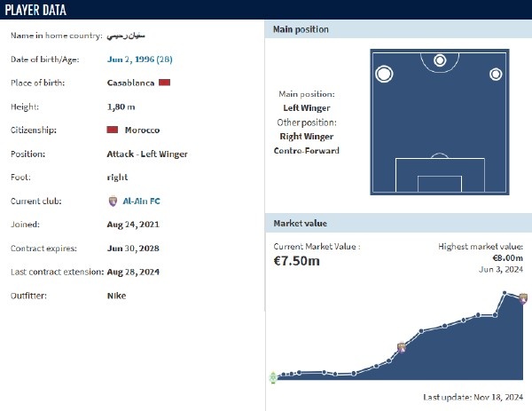The image size is (532, 411).
Task: Click the Al-Ain FC club crest icon
Action: pyautogui.click(x=112, y=202)
